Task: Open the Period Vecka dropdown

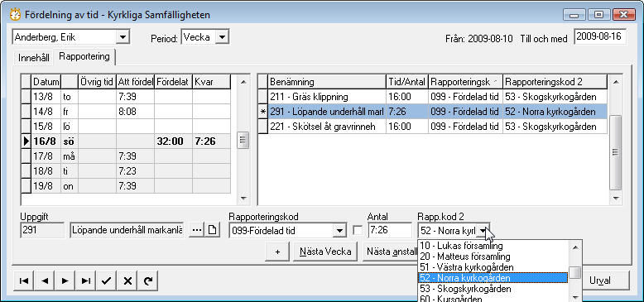Action: click(x=222, y=37)
